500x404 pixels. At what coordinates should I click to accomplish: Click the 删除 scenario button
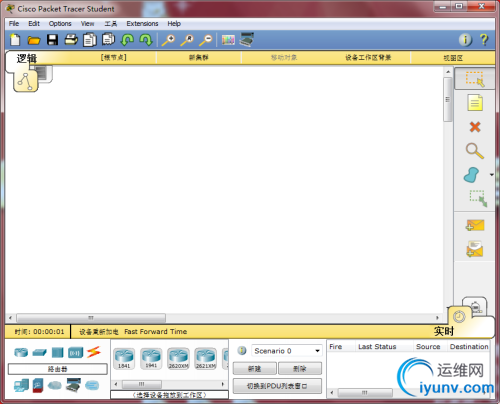coord(300,368)
